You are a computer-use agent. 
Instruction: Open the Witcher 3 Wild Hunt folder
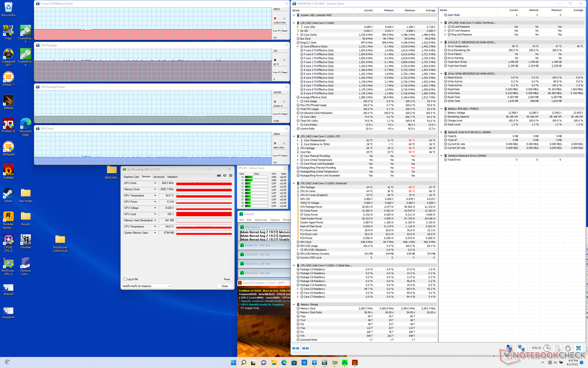pyautogui.click(x=60, y=243)
